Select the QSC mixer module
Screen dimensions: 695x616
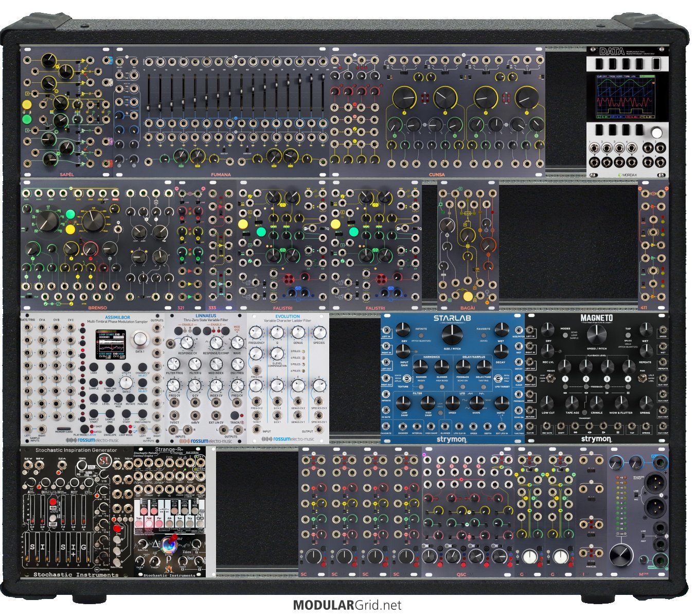(x=468, y=512)
